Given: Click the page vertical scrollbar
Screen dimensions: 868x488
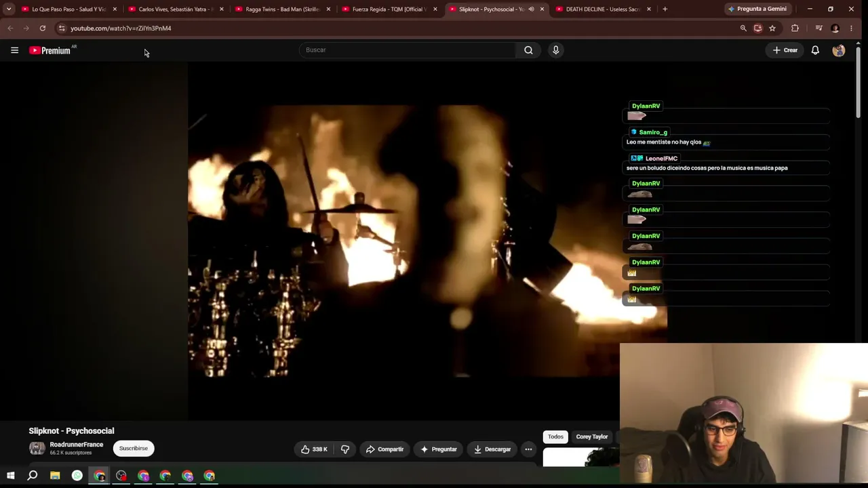Looking at the screenshot, I should click(x=858, y=81).
